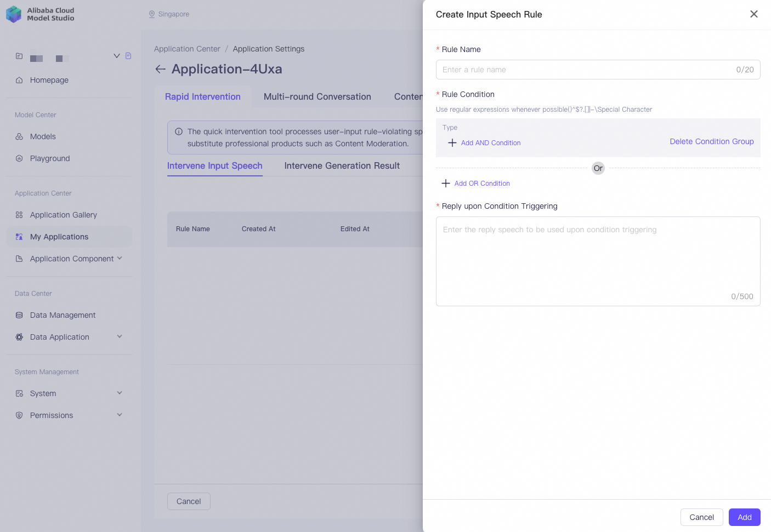Open the workspace selector dropdown
The height and width of the screenshot is (532, 771).
116,56
